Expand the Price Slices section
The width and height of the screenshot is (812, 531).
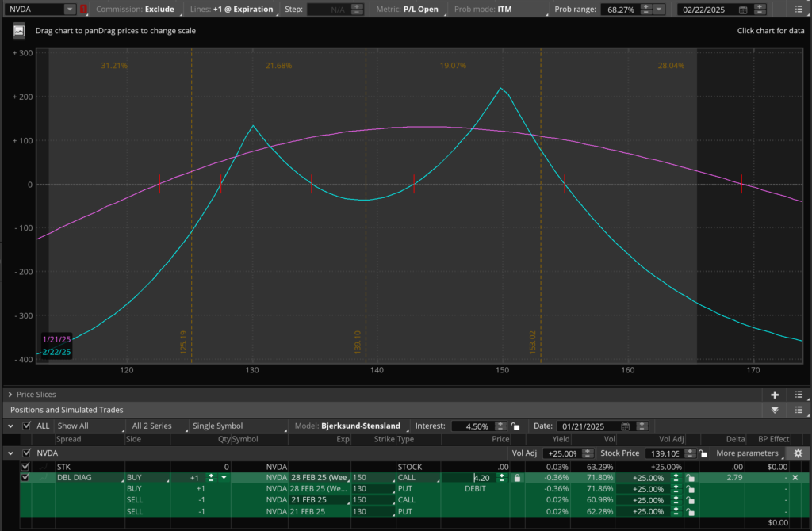[10, 395]
